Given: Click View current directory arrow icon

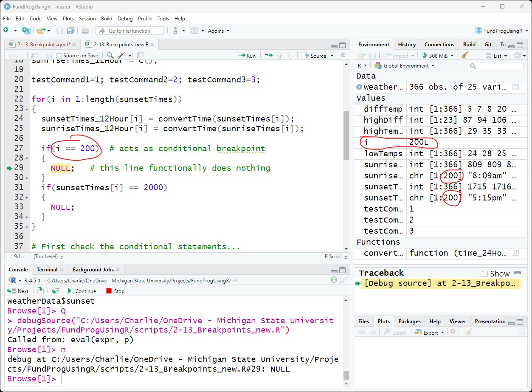Looking at the screenshot, I should [236, 280].
